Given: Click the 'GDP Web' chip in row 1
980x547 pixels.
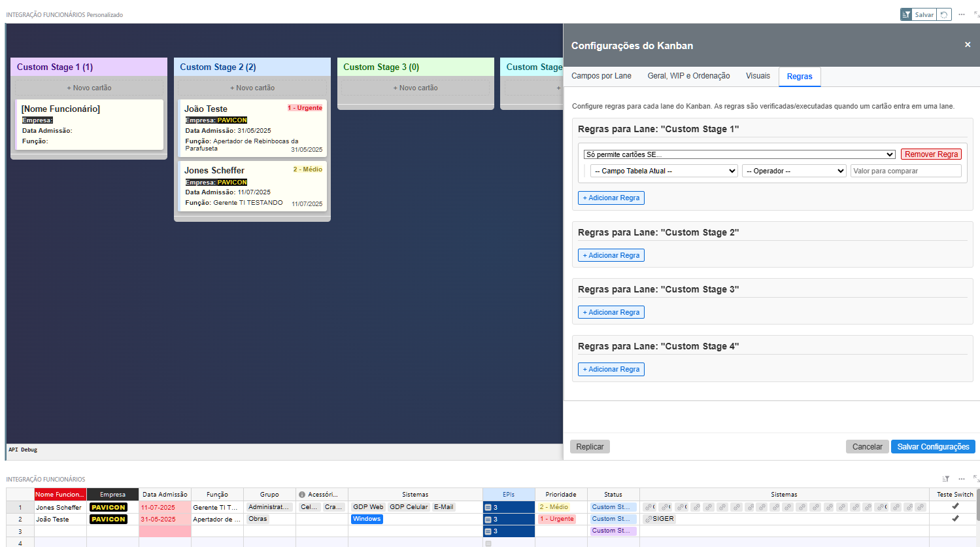Looking at the screenshot, I should (368, 507).
